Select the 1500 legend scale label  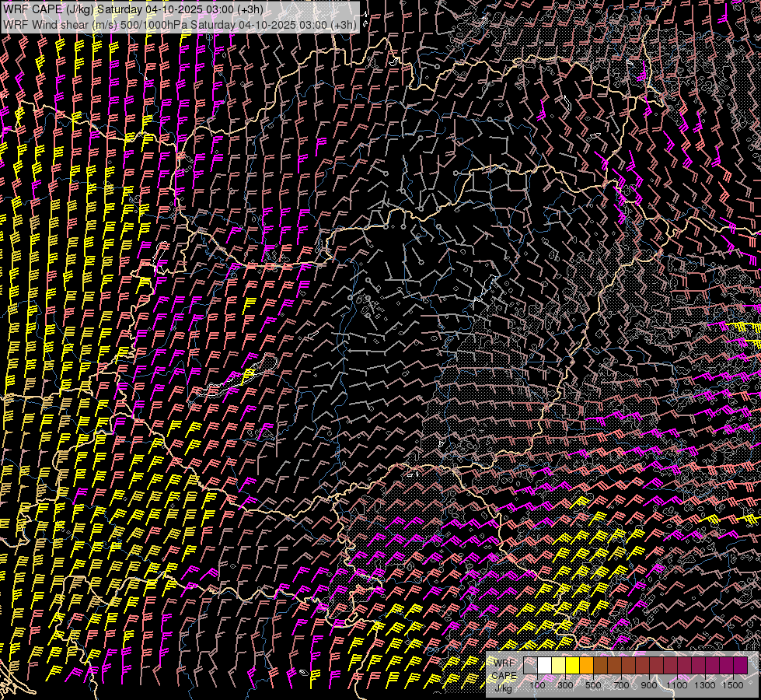[733, 685]
